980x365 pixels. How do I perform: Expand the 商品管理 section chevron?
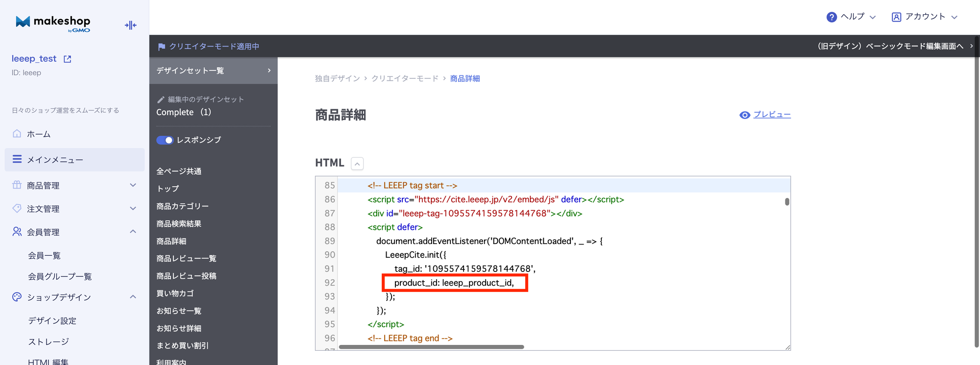pos(133,185)
